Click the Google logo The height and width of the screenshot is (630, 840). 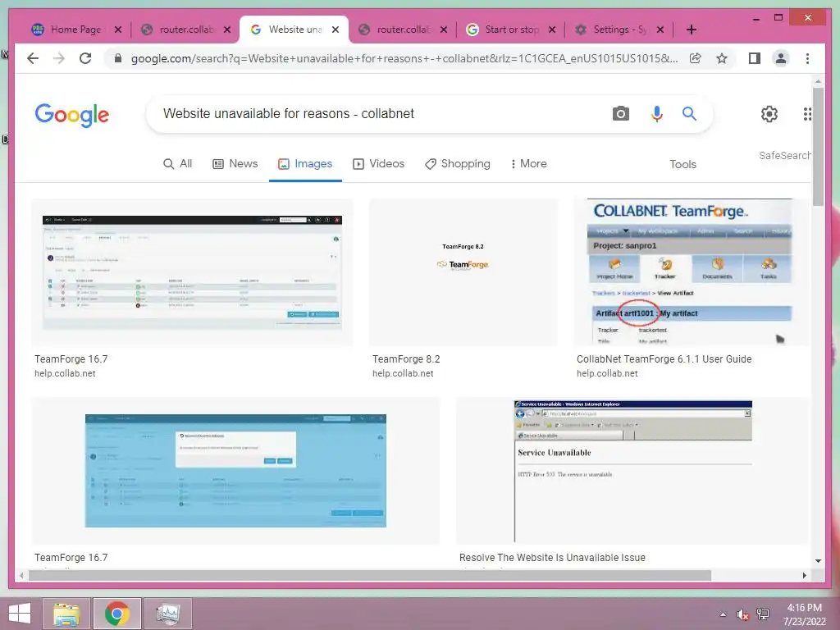coord(72,115)
